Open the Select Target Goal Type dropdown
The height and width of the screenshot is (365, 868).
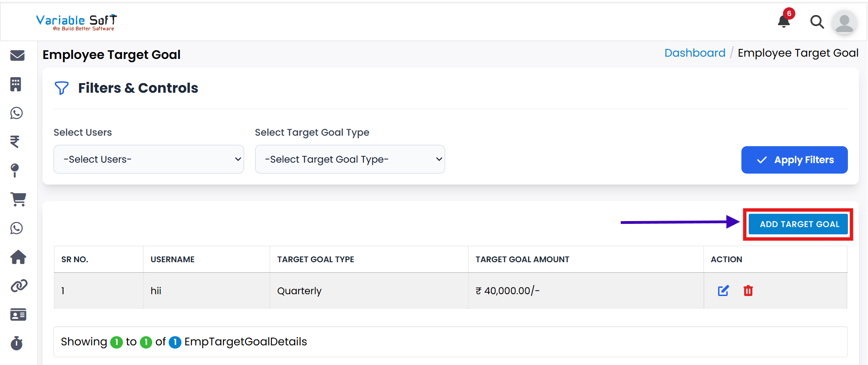point(350,159)
